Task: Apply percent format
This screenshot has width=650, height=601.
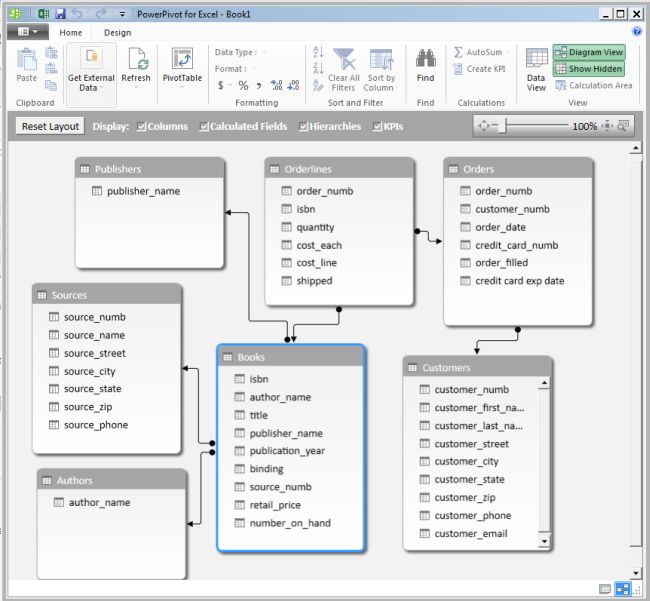Action: point(243,85)
